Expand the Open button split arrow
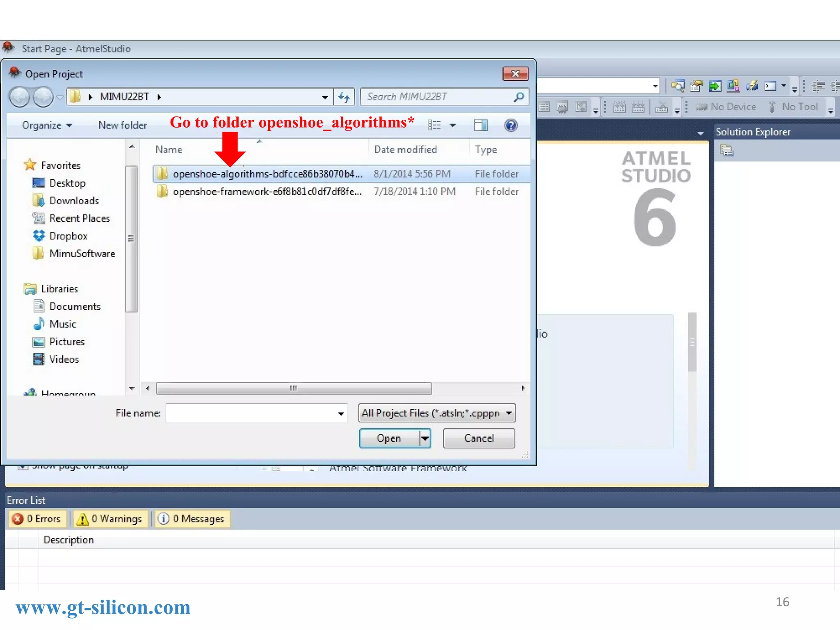This screenshot has width=840, height=630. pos(425,438)
